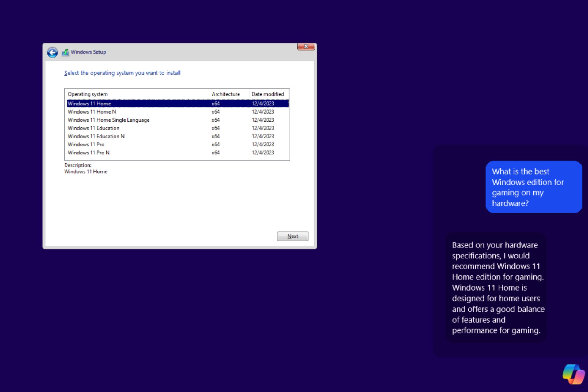Click x64 cell of Windows 11 Pro
The height and width of the screenshot is (392, 588).
[216, 145]
